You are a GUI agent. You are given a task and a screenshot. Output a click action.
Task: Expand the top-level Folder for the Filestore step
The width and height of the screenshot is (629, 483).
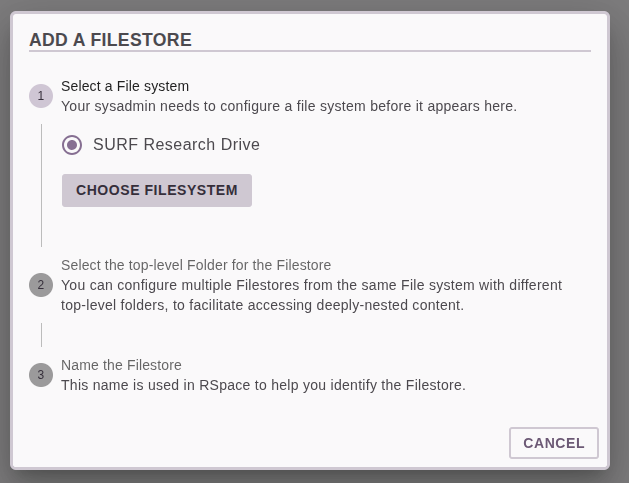[196, 265]
